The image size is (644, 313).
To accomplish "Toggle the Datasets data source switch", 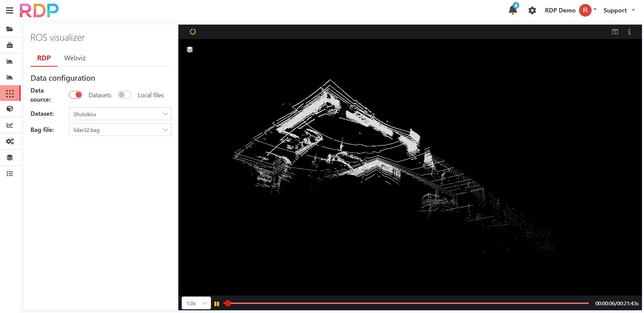I will coord(75,95).
